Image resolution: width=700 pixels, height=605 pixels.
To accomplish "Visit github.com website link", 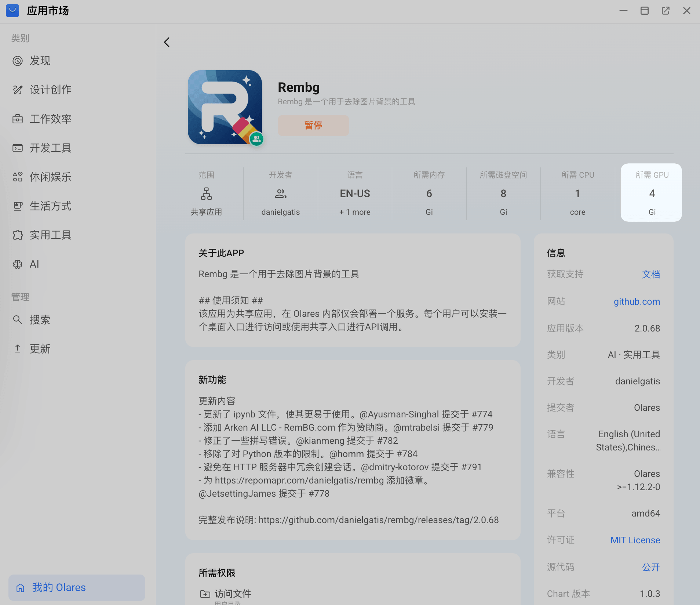I will tap(636, 301).
